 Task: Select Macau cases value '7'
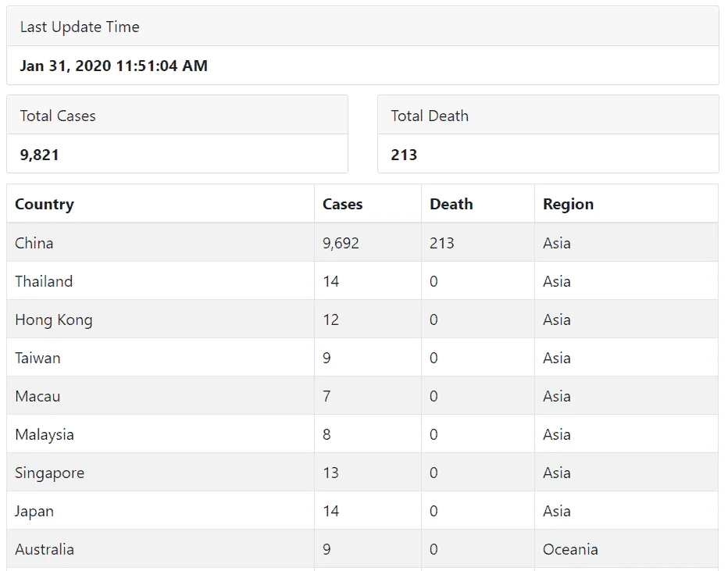pos(327,397)
